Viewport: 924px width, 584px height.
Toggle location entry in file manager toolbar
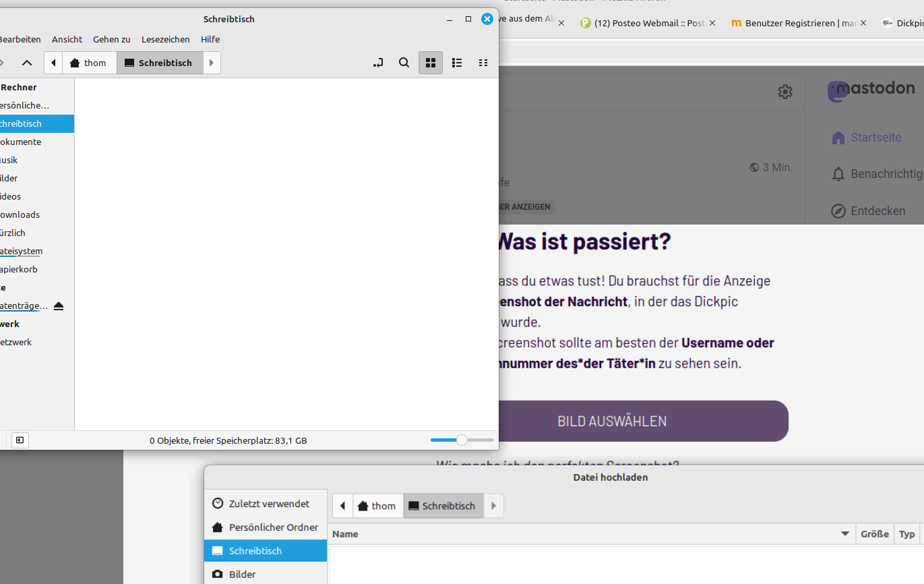click(x=379, y=63)
